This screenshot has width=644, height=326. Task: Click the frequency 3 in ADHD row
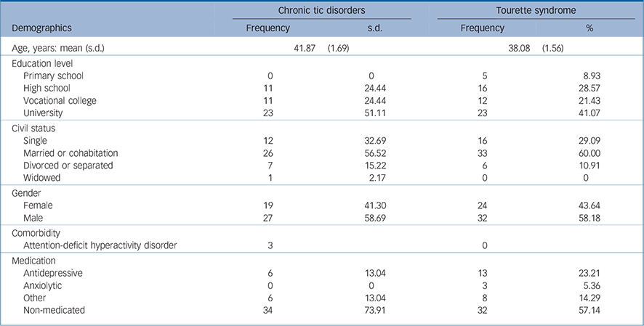(x=270, y=245)
